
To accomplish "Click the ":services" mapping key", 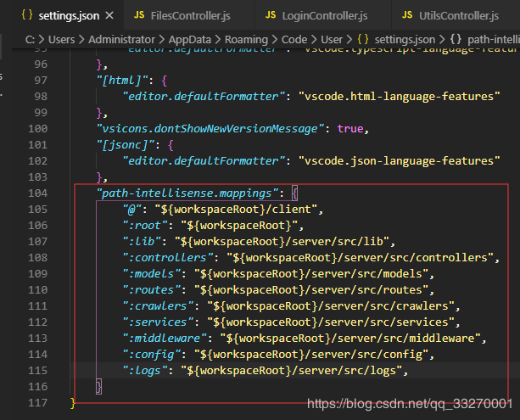I will (158, 322).
